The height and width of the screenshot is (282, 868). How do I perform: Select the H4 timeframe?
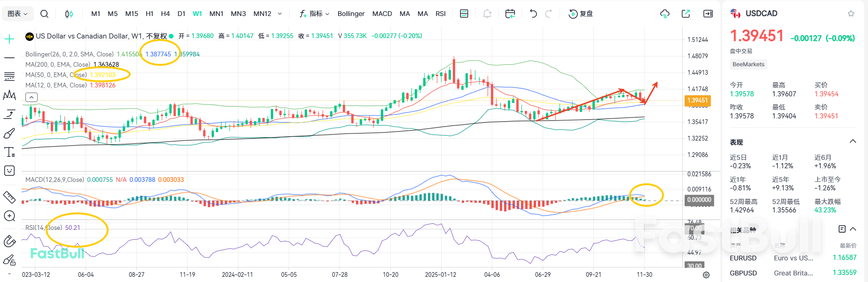165,14
